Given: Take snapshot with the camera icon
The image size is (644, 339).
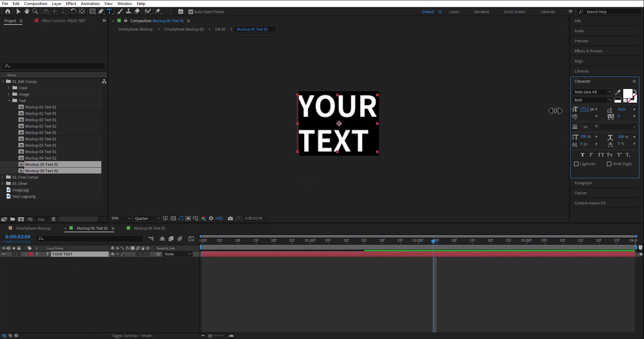Looking at the screenshot, I should [x=230, y=219].
